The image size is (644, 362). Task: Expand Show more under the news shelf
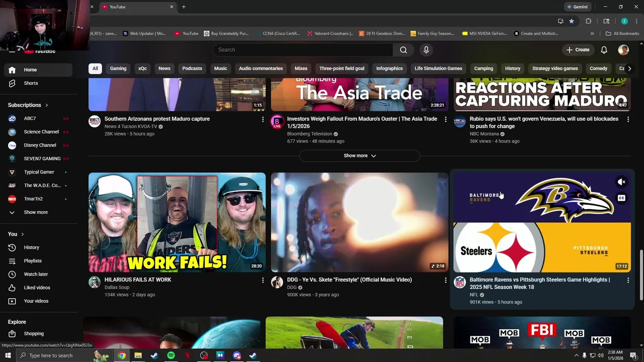(x=360, y=156)
